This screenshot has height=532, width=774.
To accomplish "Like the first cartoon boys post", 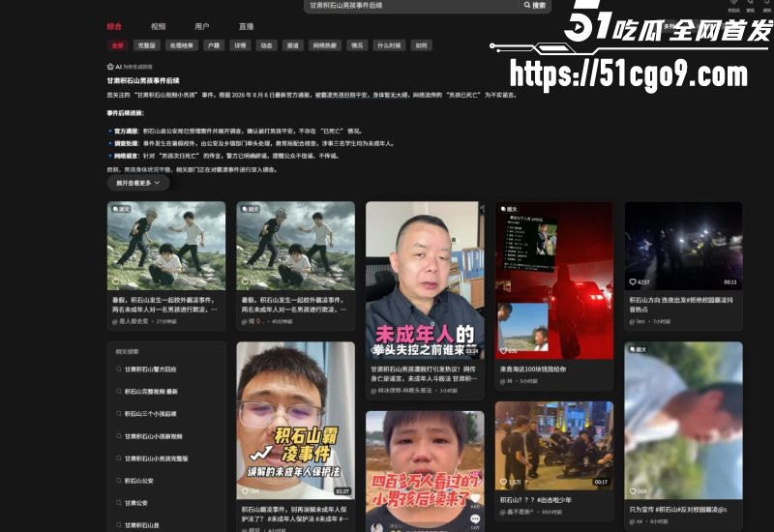I will point(116,281).
